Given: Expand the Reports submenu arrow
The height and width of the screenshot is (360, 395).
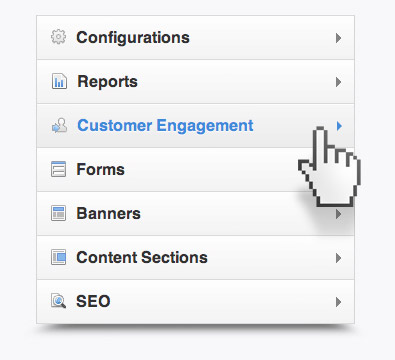Looking at the screenshot, I should (x=339, y=82).
